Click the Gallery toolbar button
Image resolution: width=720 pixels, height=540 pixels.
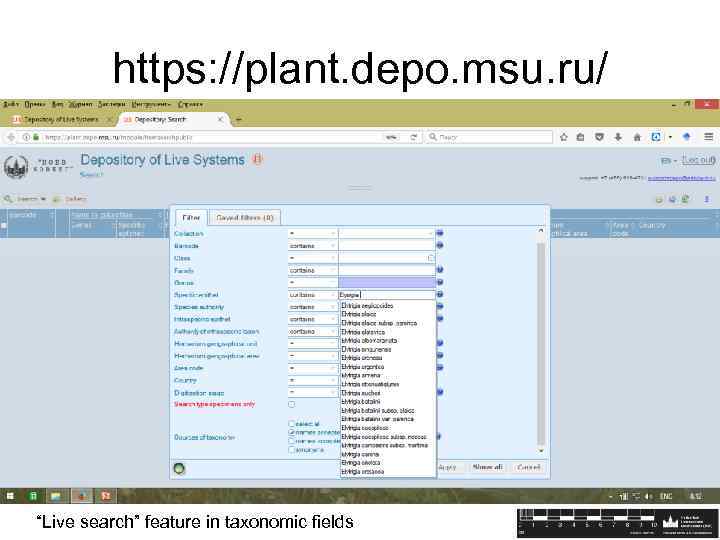tap(70, 199)
